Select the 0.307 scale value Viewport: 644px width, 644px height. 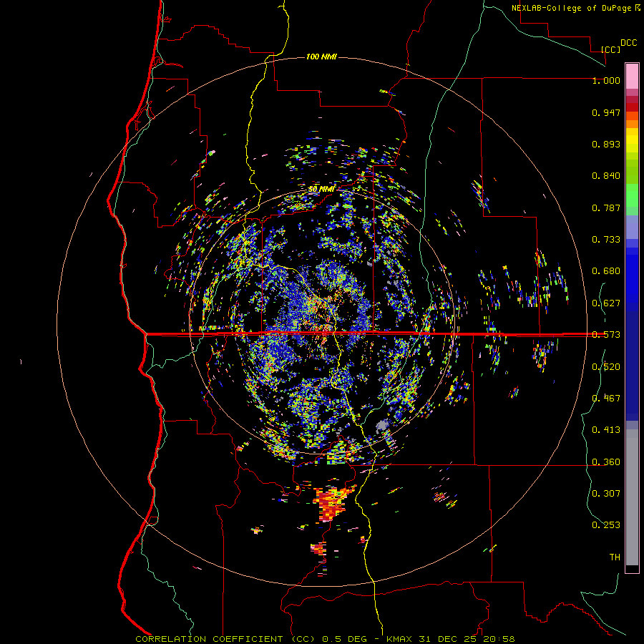[x=606, y=494]
